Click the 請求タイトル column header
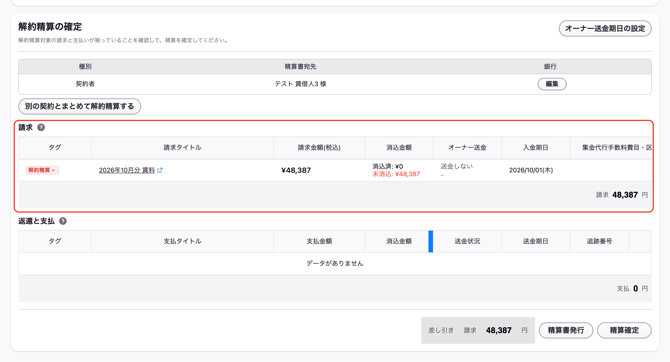The image size is (670, 362). pyautogui.click(x=182, y=147)
